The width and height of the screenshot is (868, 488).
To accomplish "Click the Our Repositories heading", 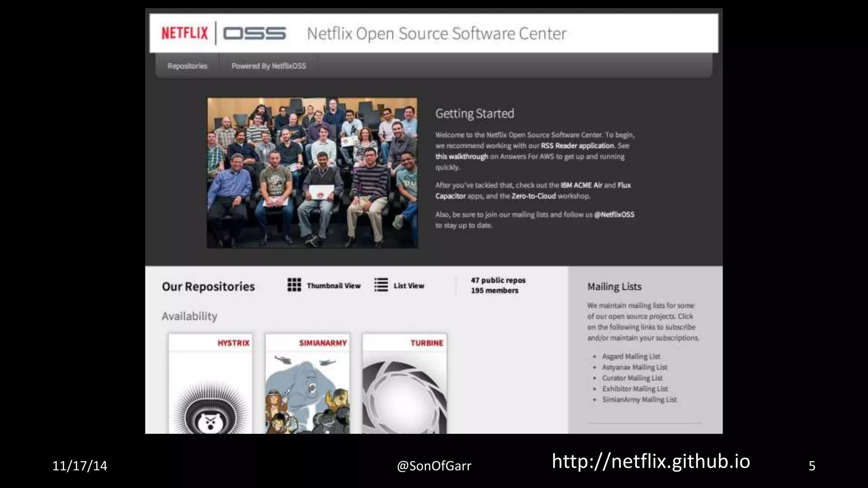I will (x=208, y=287).
